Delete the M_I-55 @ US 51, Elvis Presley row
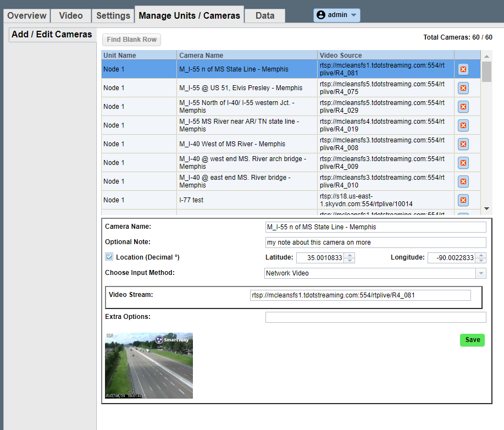 (463, 88)
